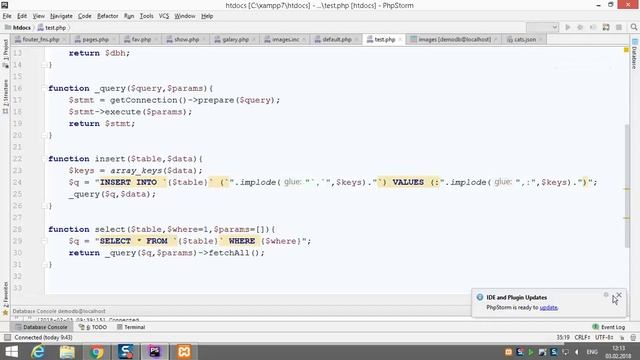Click the yellow inspection indicator at top right
640x360 pixels.
coord(626,50)
